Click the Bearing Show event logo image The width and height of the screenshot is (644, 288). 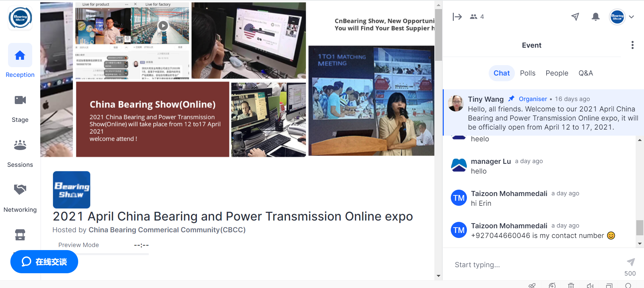pos(71,190)
